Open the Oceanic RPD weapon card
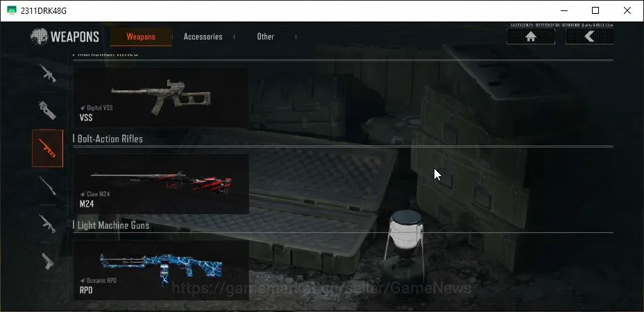The width and height of the screenshot is (644, 312). 161,270
